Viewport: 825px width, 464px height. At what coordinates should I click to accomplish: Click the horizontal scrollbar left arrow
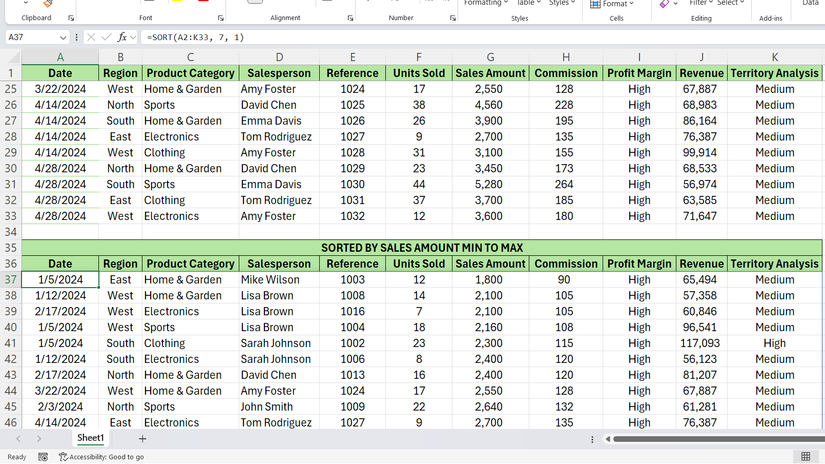[608, 439]
